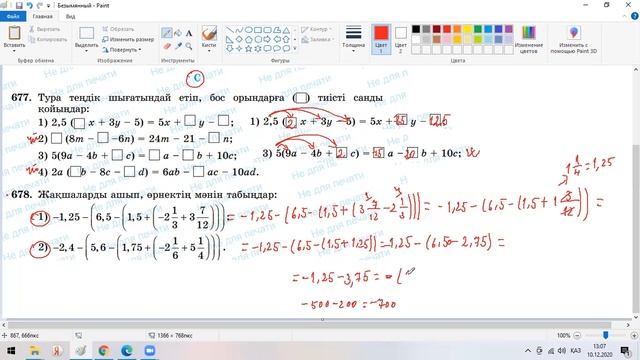Screen dimensions: 640x360
Task: Select the Magnifier tool
Action: (x=189, y=46)
